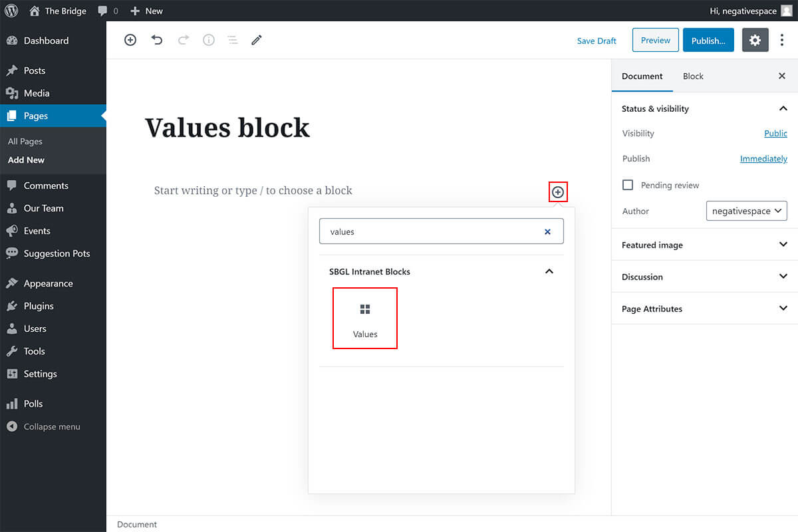This screenshot has height=532, width=798.
Task: Select the pencil Tools icon
Action: [257, 40]
